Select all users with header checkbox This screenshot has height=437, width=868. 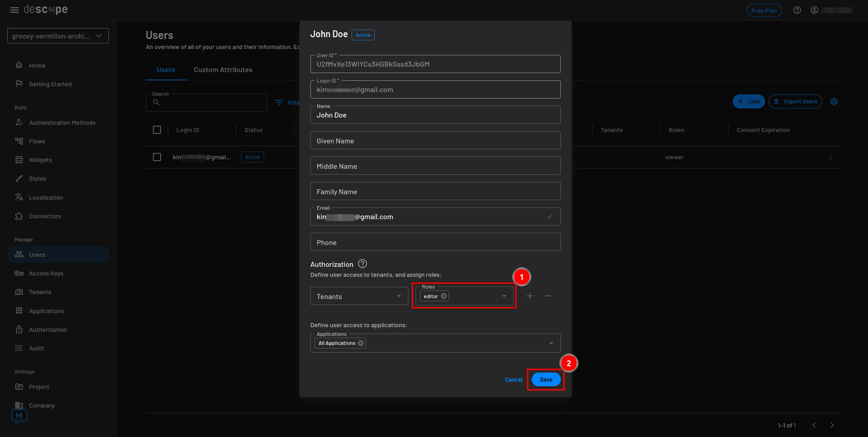click(x=157, y=130)
